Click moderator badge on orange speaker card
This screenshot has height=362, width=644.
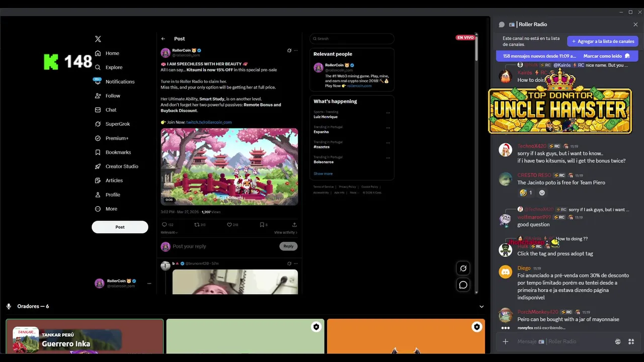click(x=476, y=327)
